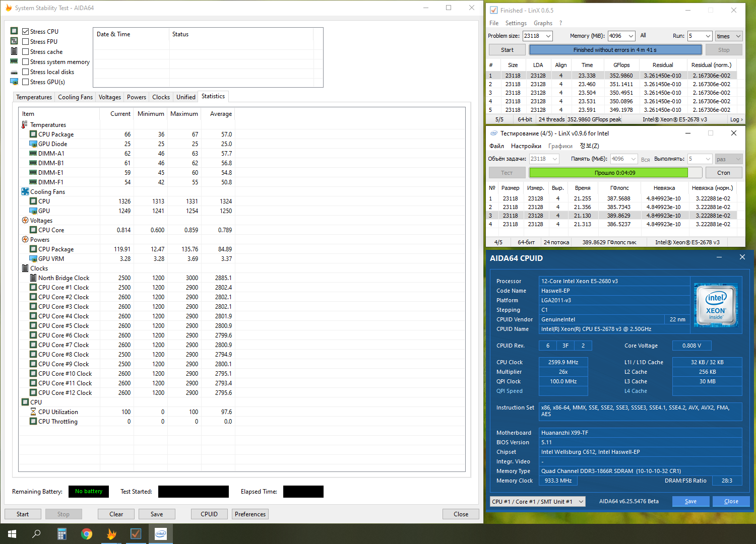Click the DIMM-A1 memory icon
The height and width of the screenshot is (544, 756).
coord(33,153)
